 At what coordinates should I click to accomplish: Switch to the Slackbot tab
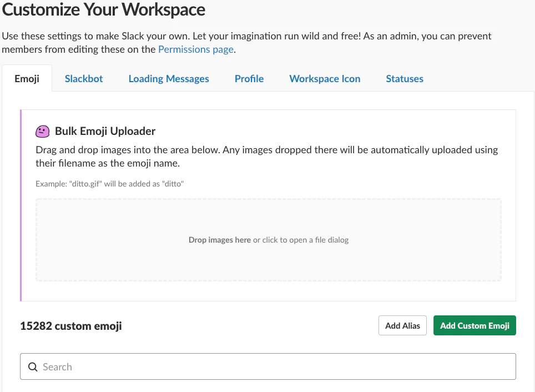(x=84, y=78)
